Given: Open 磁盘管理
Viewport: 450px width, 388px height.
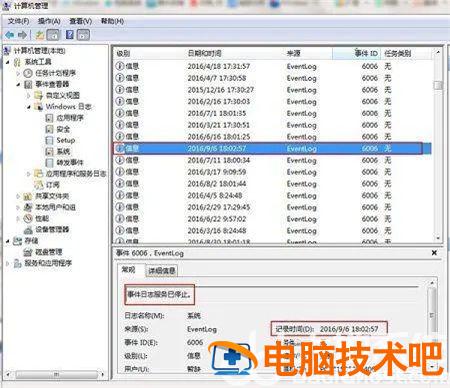Looking at the screenshot, I should [49, 252].
